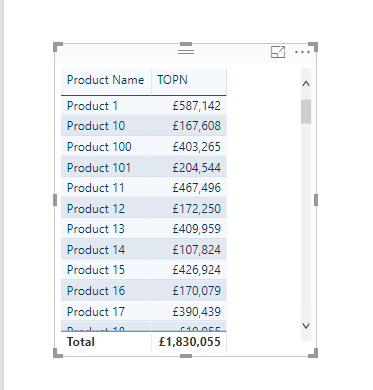Screen dimensions: 373x390
Task: Sort by Product Name column header
Action: click(106, 80)
